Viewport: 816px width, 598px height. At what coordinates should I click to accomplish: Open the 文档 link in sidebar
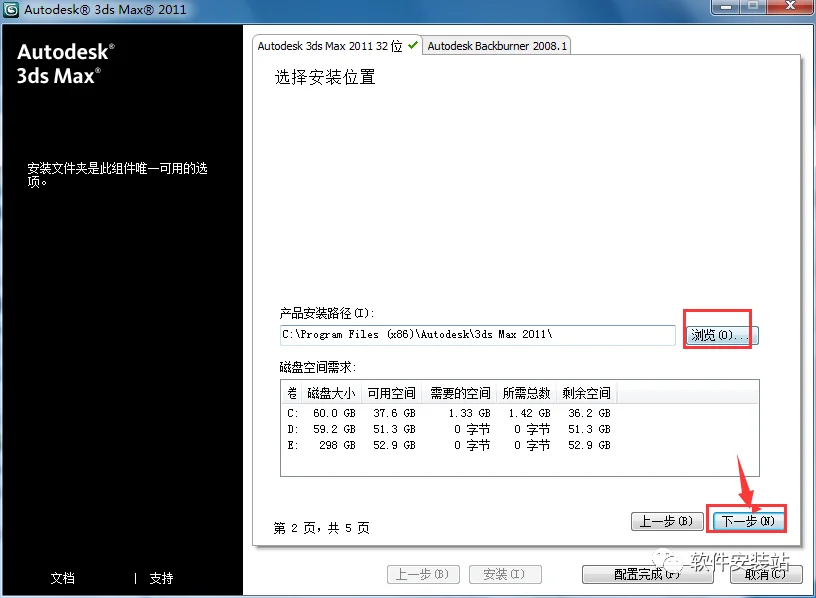[63, 578]
